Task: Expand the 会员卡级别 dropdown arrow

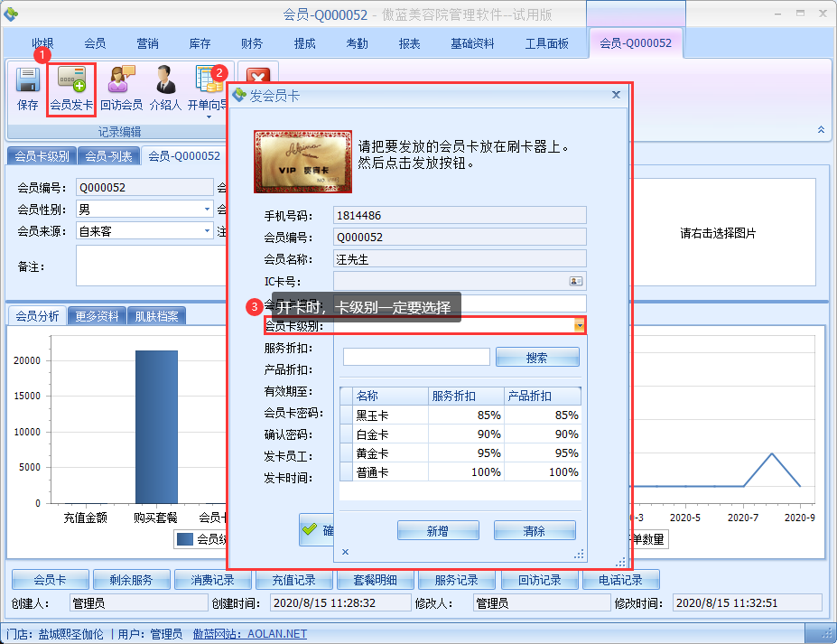Action: click(x=580, y=326)
